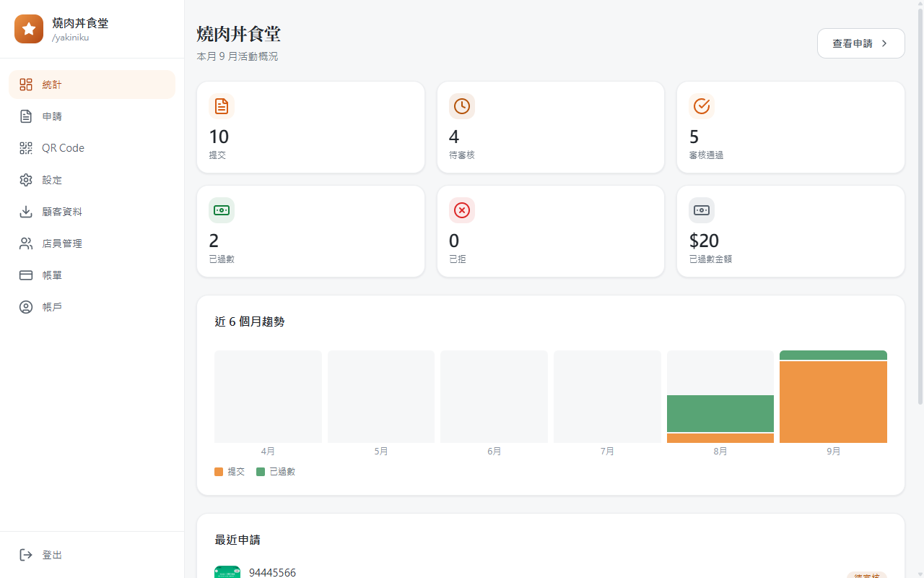Click the orange 提交 legend swatch

point(219,472)
